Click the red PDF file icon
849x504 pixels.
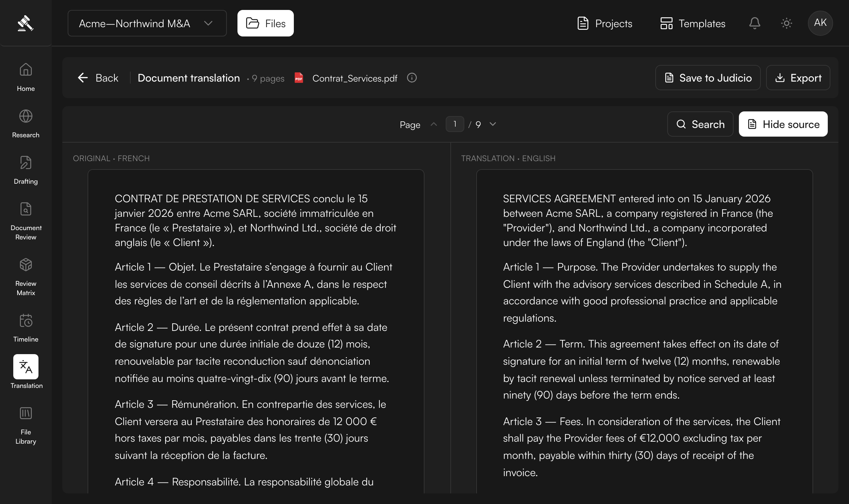coord(299,78)
